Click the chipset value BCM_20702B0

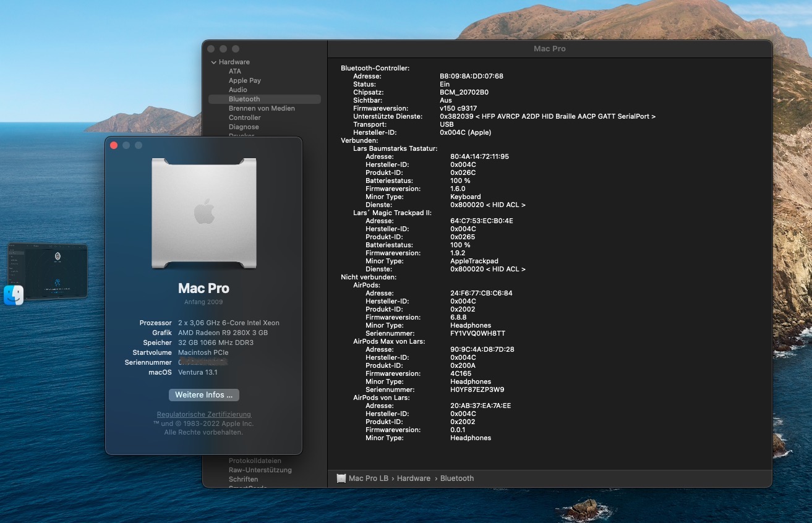[464, 92]
